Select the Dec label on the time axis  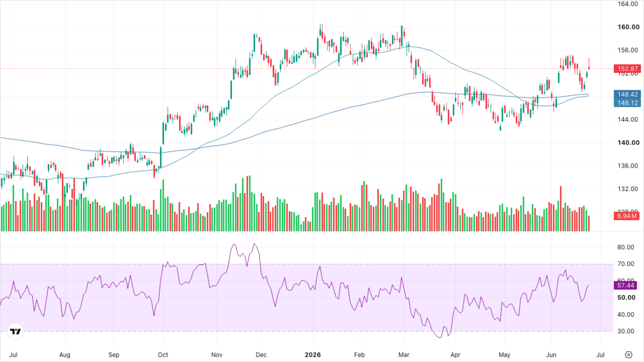[x=261, y=355]
